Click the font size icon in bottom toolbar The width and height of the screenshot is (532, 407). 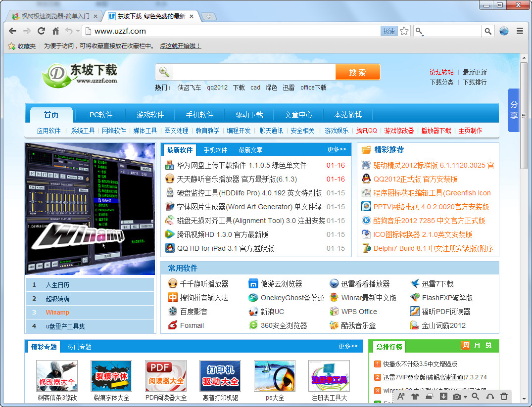coord(401,396)
